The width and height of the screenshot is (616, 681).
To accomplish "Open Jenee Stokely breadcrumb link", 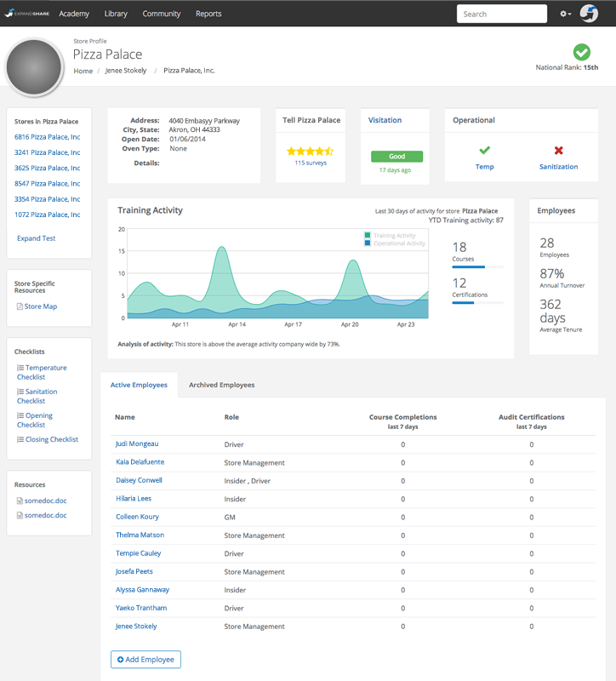I will tap(126, 71).
